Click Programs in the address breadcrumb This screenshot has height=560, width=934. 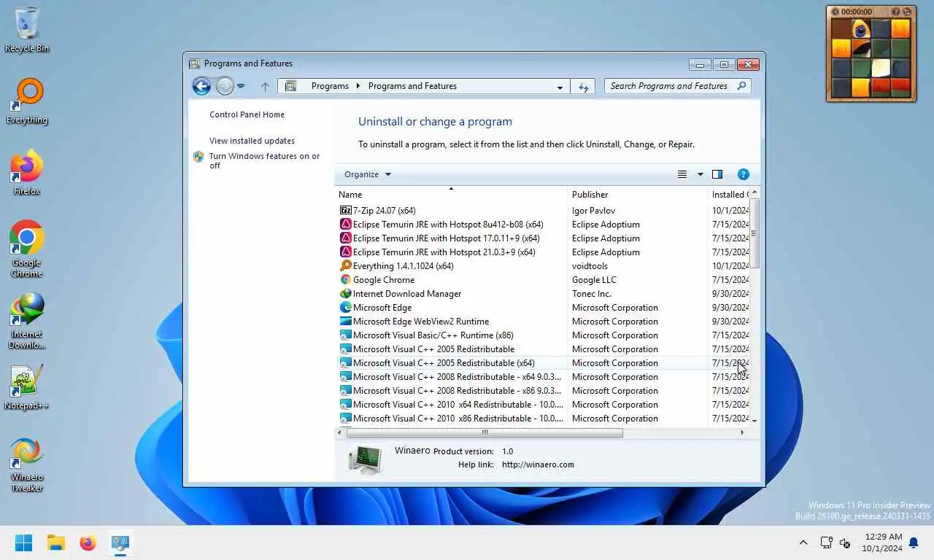click(330, 86)
